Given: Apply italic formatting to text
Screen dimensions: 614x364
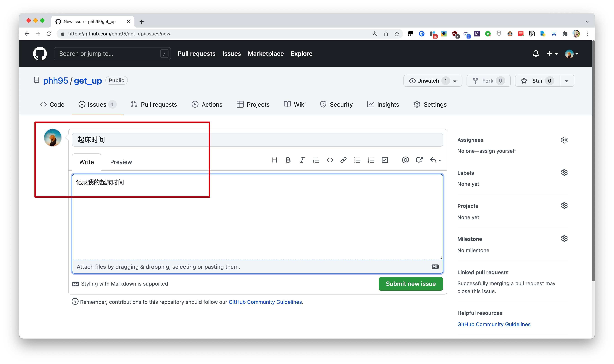Looking at the screenshot, I should pos(302,160).
